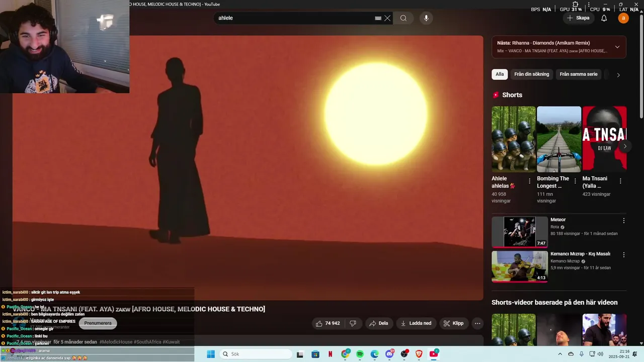644x362 pixels.
Task: Clear the search box with the X icon
Action: tap(387, 18)
